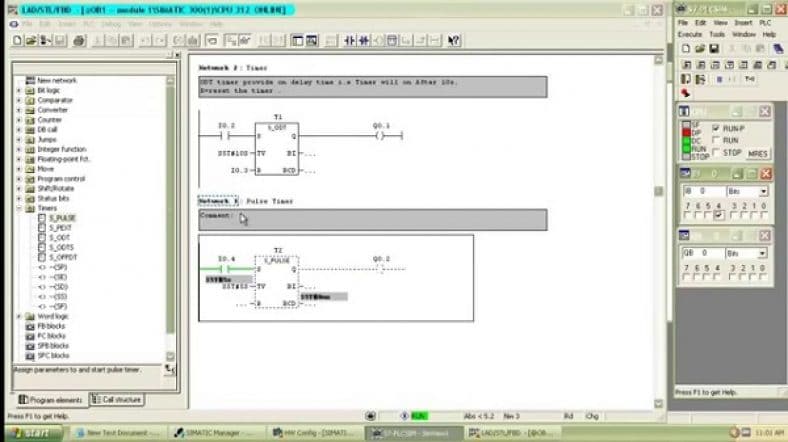Open the Bits format dropdown for IB 0
Image resolution: width=788 pixels, height=442 pixels.
point(763,191)
